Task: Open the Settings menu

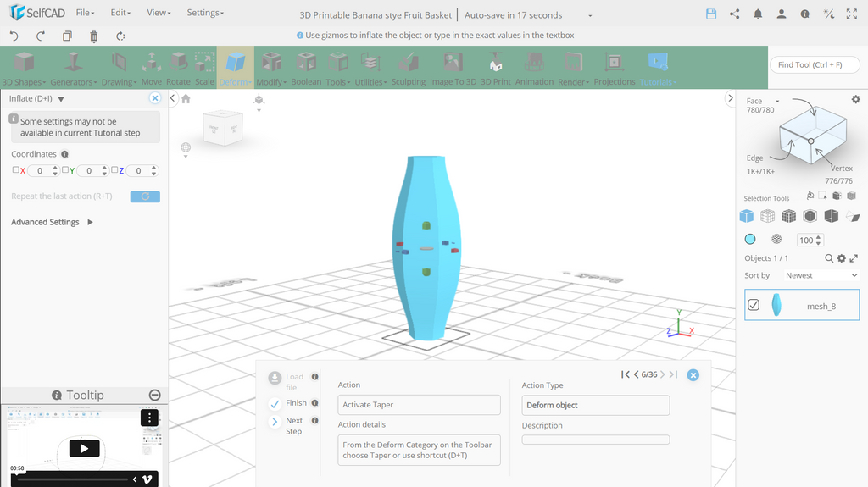Action: 205,12
